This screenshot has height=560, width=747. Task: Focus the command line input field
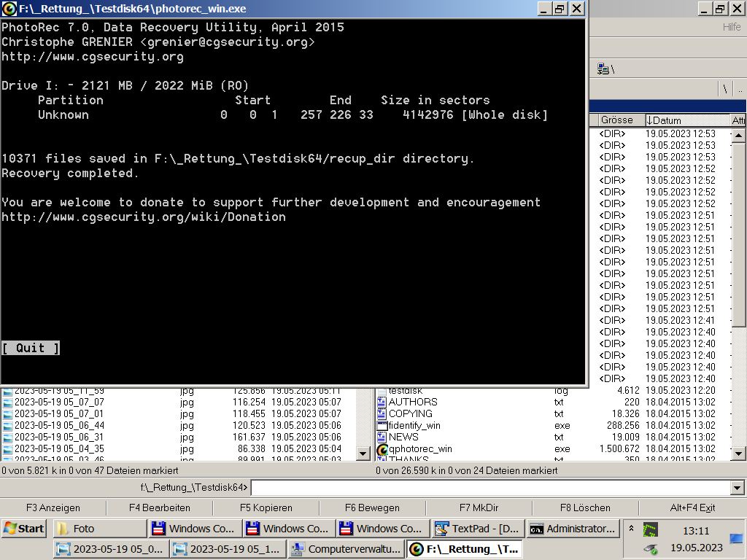[491, 487]
